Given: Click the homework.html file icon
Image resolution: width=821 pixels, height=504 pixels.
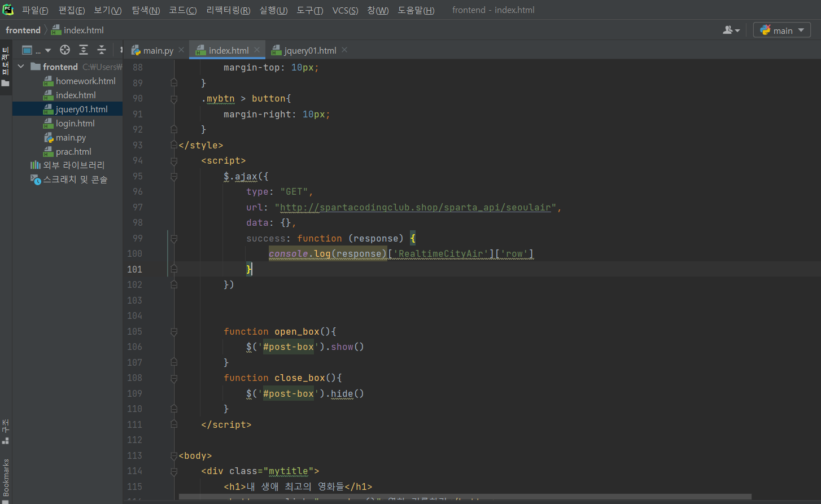Looking at the screenshot, I should pos(49,81).
